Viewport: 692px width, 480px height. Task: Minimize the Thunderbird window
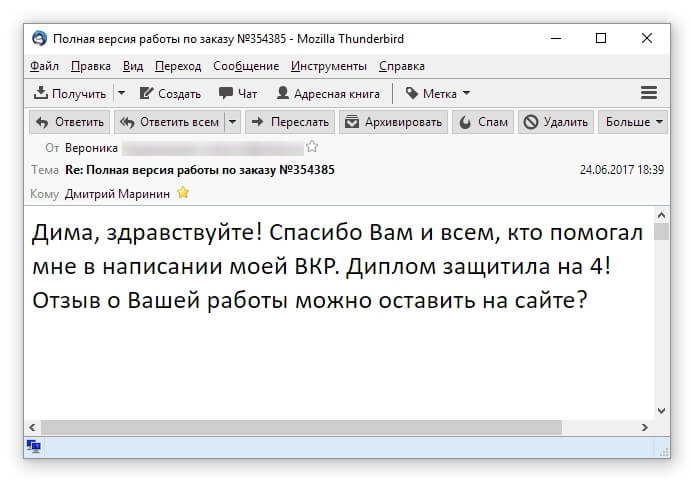coord(556,39)
